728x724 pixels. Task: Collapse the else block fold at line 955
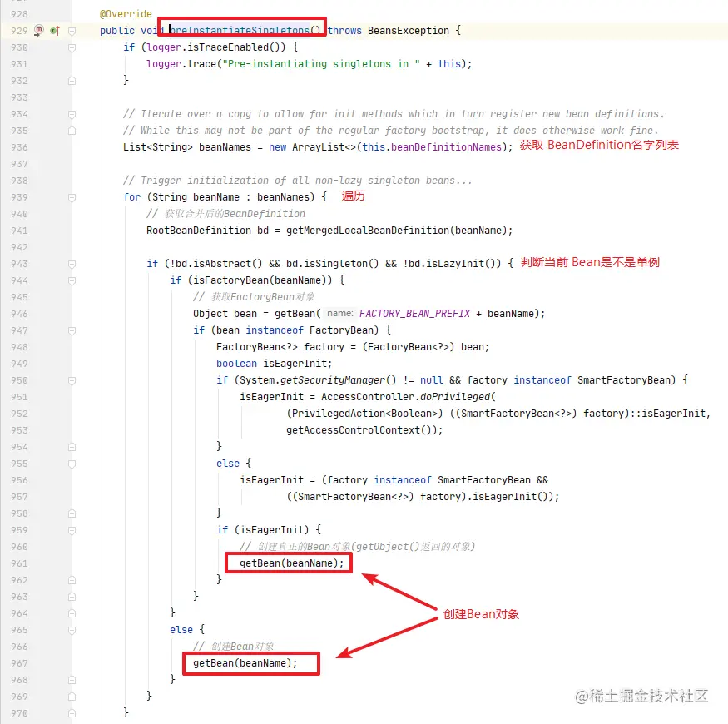72,464
